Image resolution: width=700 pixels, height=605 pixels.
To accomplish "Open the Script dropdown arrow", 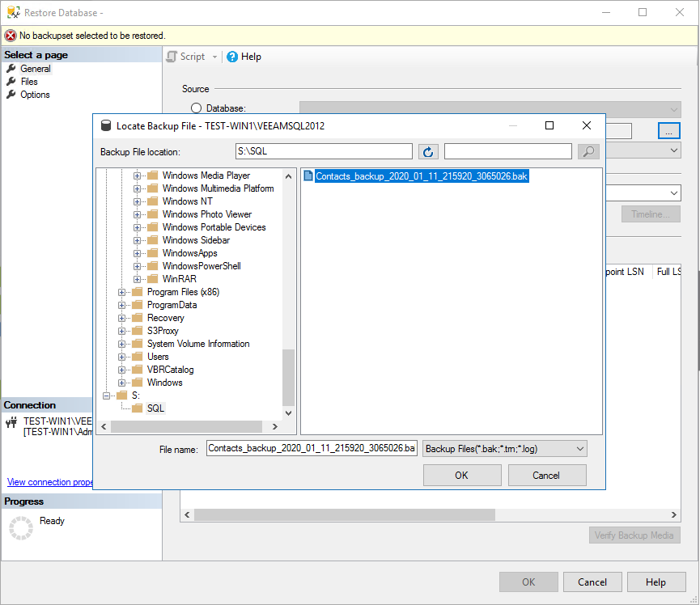I will click(x=214, y=57).
